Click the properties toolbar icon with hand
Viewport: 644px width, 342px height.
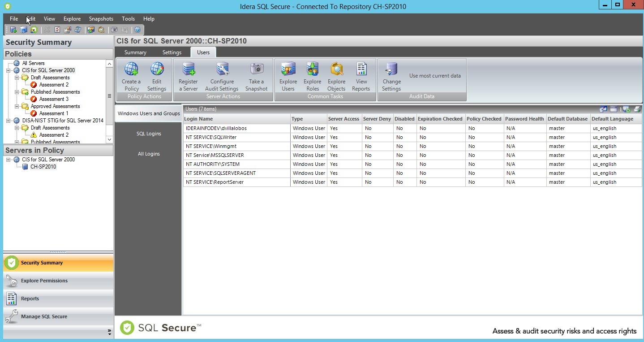click(68, 30)
